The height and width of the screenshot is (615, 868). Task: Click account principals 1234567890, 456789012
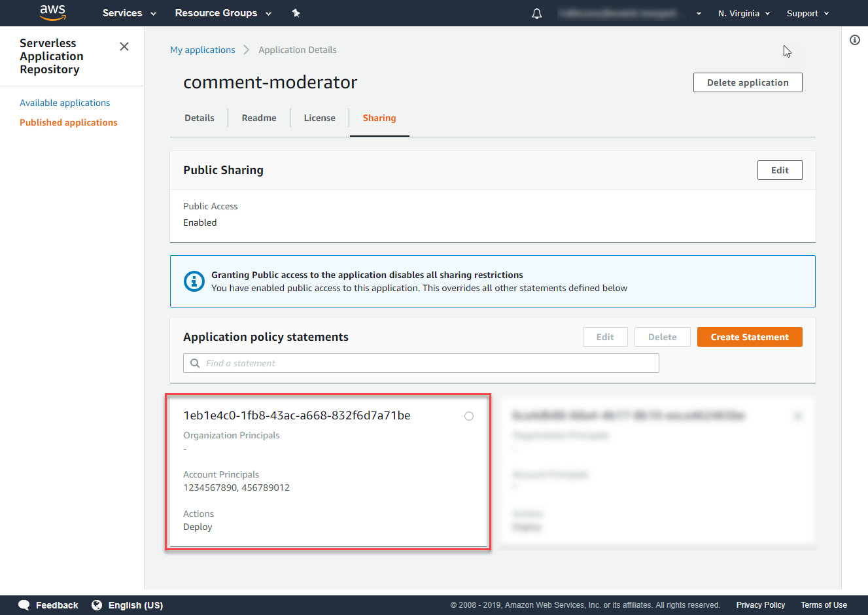tap(236, 487)
